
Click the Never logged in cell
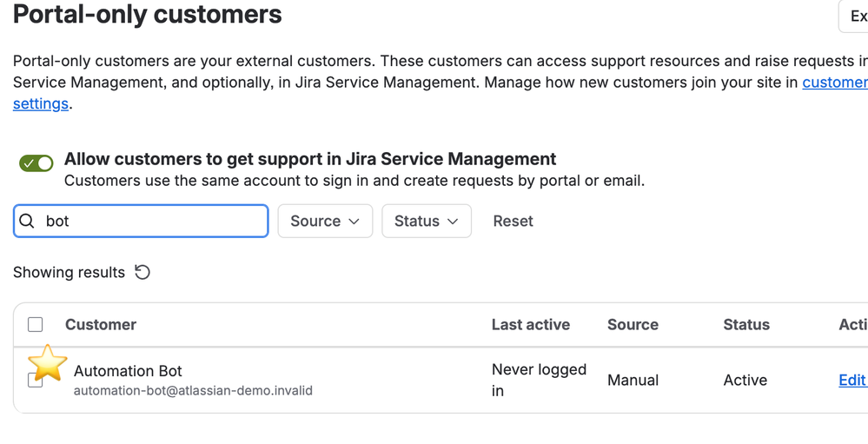pyautogui.click(x=540, y=381)
